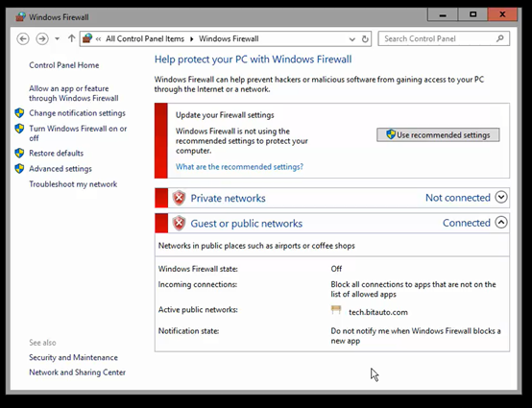Click red shield icon beside Guest networks
The width and height of the screenshot is (532, 408).
click(180, 224)
